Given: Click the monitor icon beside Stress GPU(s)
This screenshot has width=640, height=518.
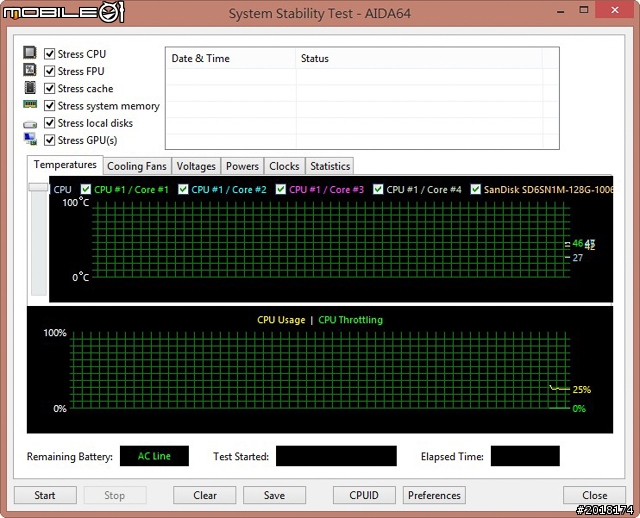Looking at the screenshot, I should coord(30,139).
